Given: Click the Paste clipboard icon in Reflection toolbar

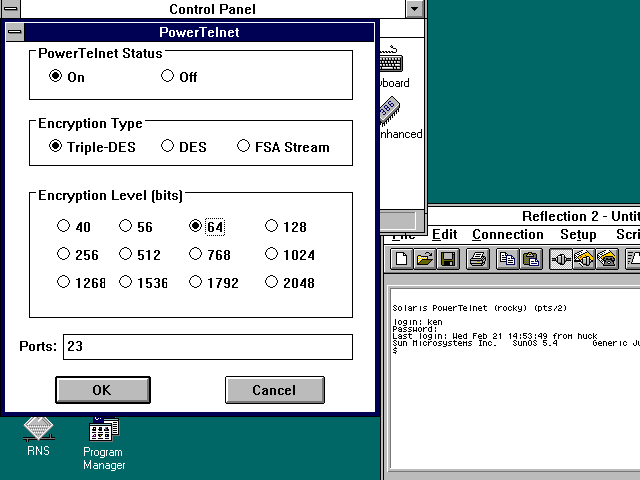Looking at the screenshot, I should pos(531,260).
